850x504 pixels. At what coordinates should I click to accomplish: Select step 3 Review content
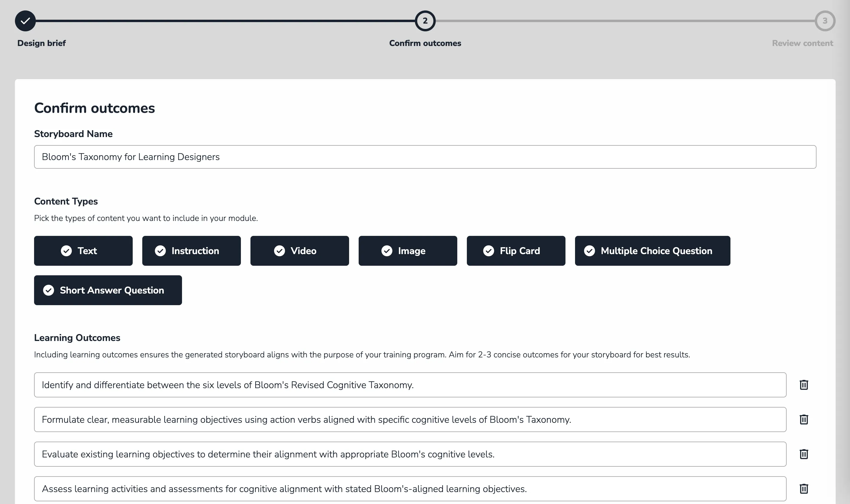825,21
